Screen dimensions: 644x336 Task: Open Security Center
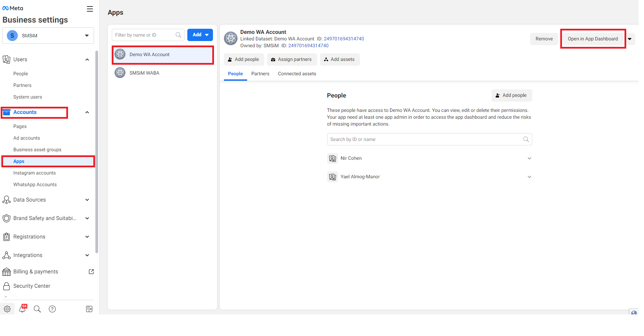tap(31, 286)
